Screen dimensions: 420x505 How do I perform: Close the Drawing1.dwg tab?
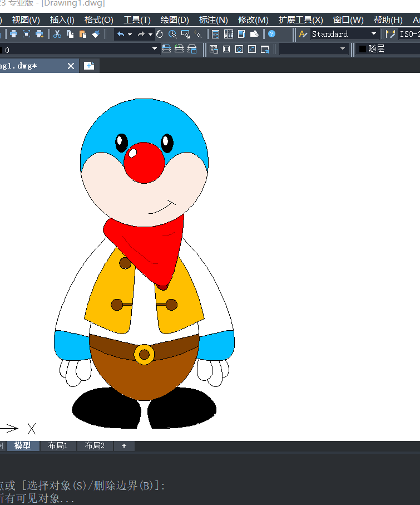tap(71, 66)
